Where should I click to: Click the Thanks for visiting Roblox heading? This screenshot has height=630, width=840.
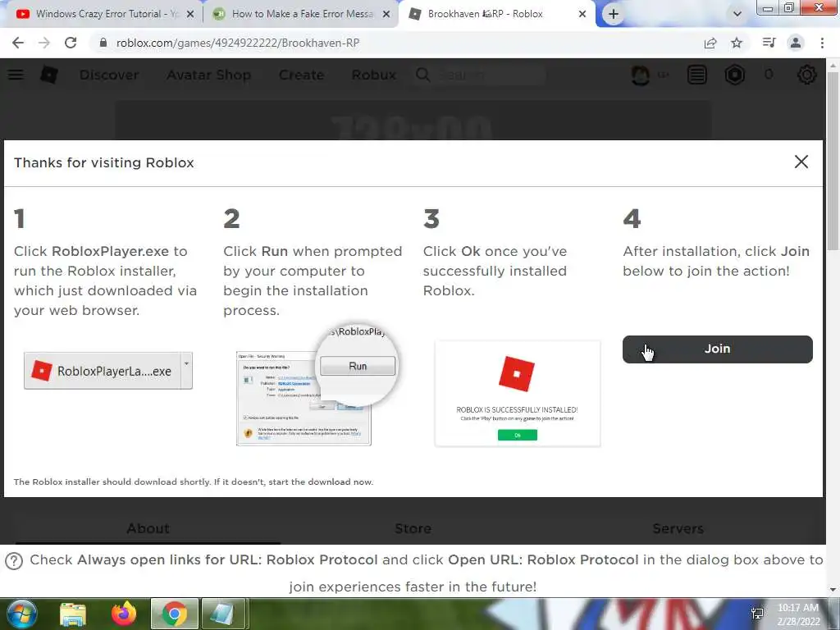tap(104, 163)
